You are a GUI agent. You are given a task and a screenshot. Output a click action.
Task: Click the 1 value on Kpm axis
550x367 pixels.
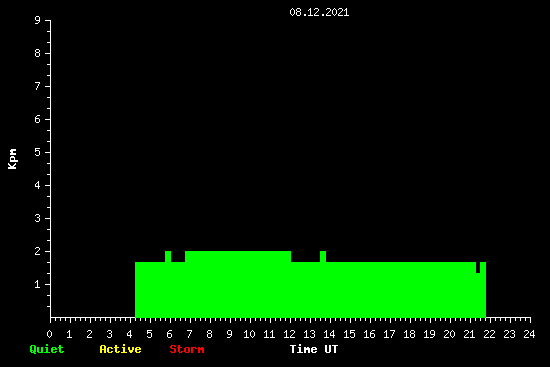(x=38, y=284)
